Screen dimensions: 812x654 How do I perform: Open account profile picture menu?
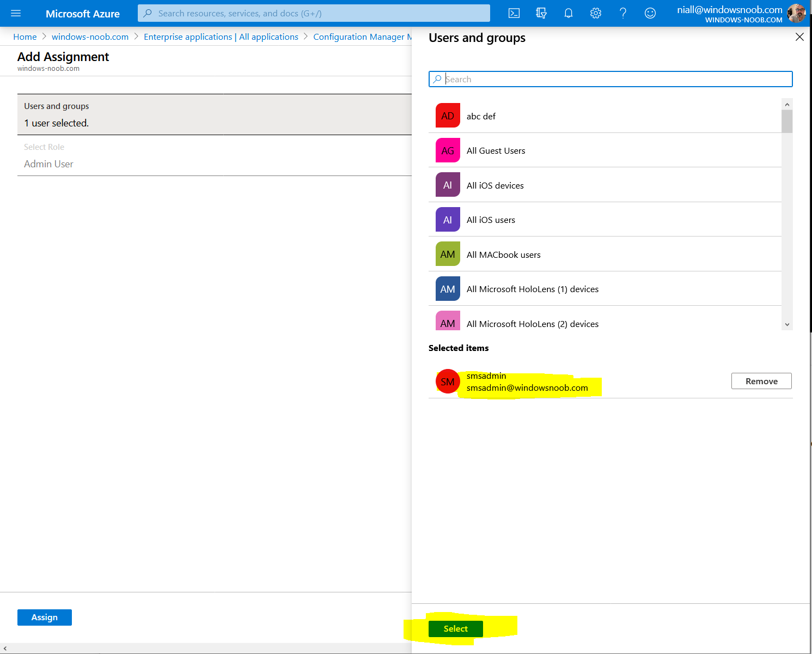point(796,13)
